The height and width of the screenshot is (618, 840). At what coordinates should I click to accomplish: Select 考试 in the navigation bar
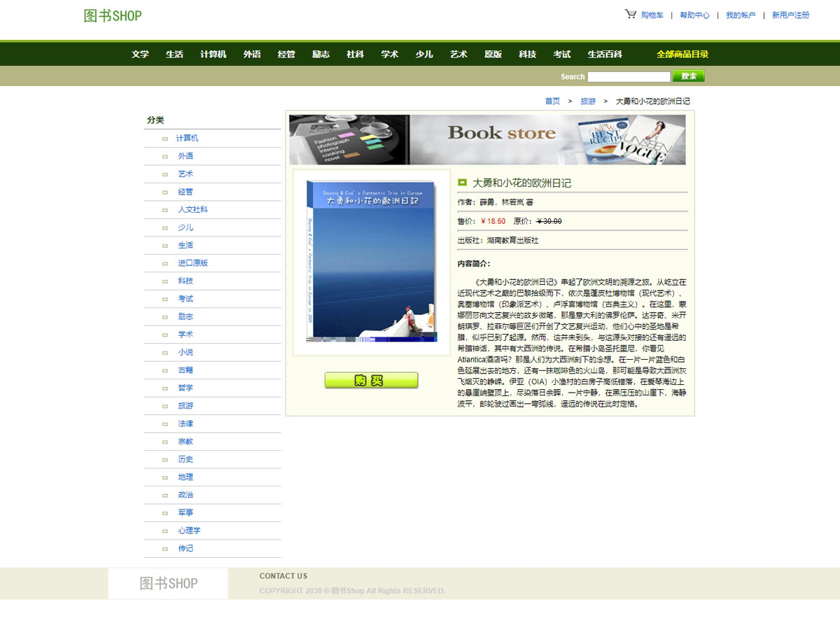(x=561, y=55)
